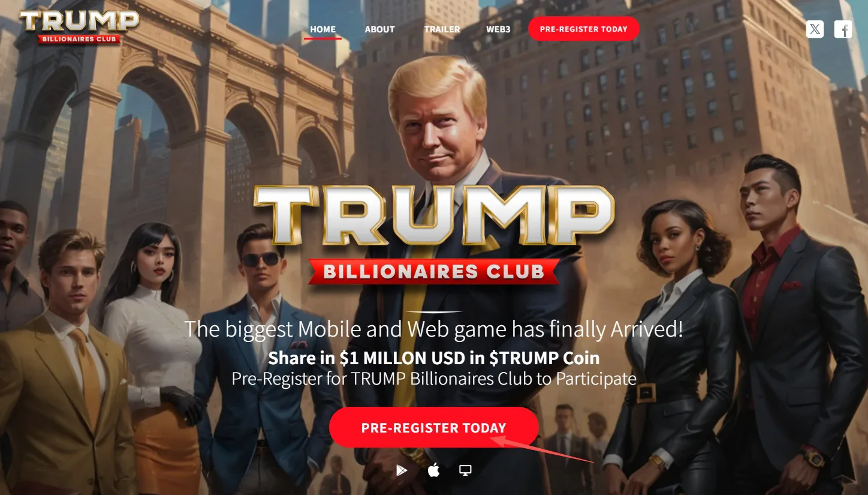Screen dimensions: 868x495
Task: Click header PRE-REGISTER TODAY button
Action: [x=583, y=29]
